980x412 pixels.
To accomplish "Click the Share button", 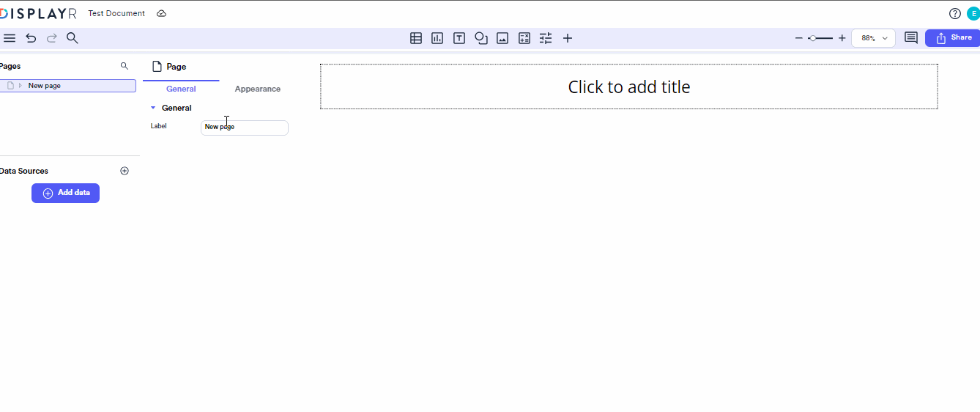I will pyautogui.click(x=952, y=38).
